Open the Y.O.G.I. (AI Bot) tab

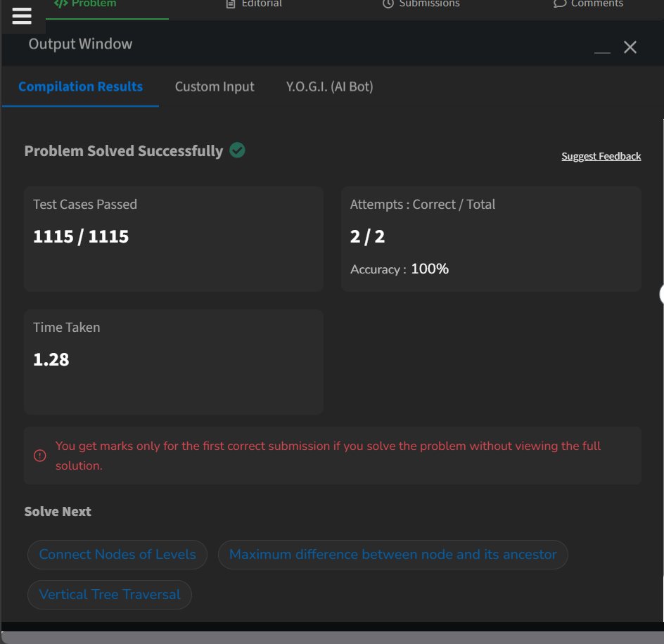329,86
